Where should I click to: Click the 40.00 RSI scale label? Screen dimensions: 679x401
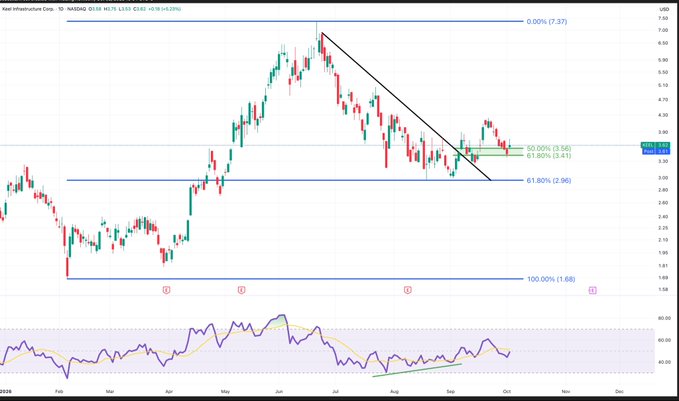pos(664,362)
